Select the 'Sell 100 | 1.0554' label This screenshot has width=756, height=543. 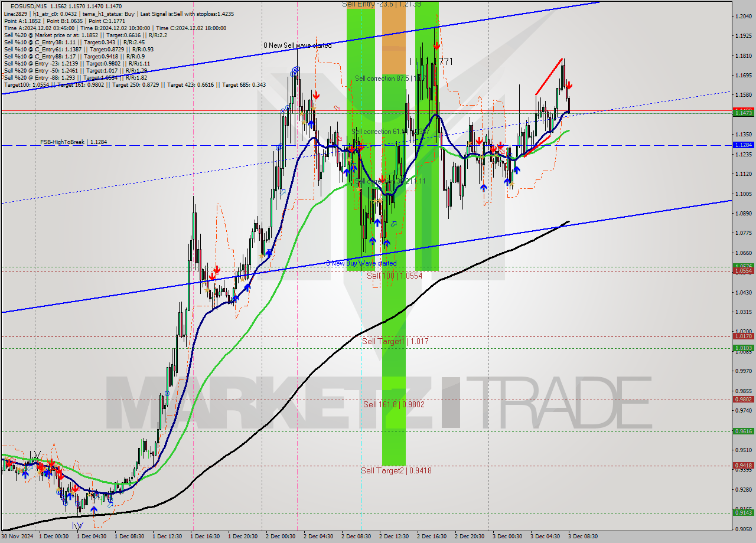point(395,276)
